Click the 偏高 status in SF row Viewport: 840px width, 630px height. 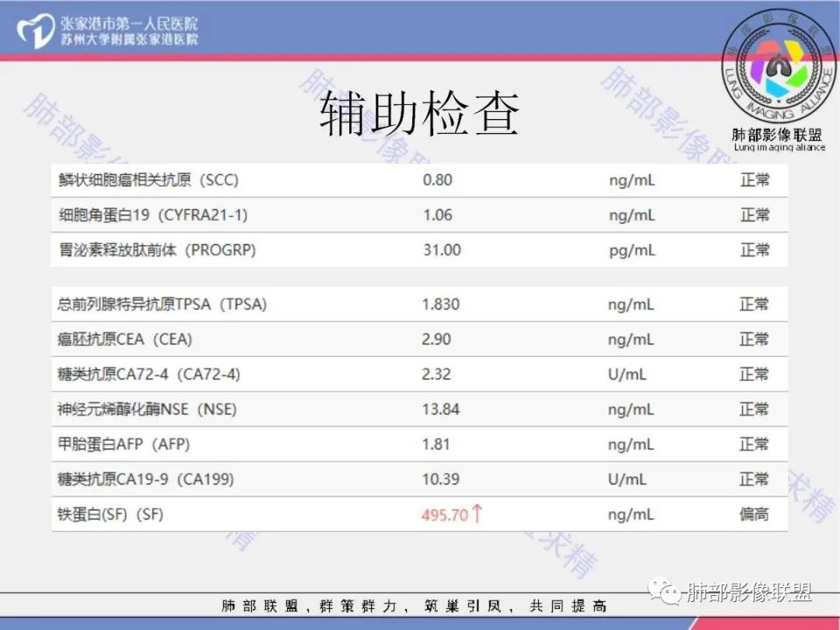(754, 514)
